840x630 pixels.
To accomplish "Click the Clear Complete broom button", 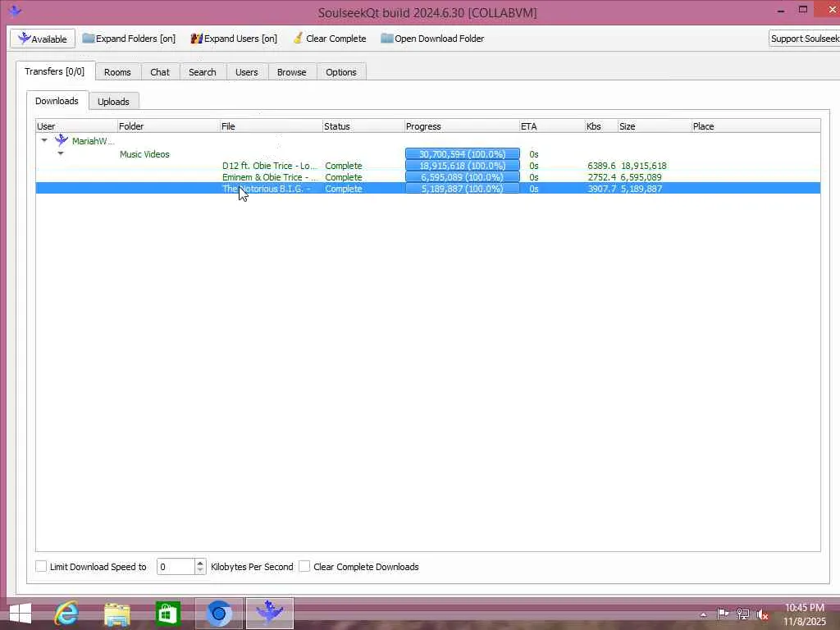I will pos(330,39).
